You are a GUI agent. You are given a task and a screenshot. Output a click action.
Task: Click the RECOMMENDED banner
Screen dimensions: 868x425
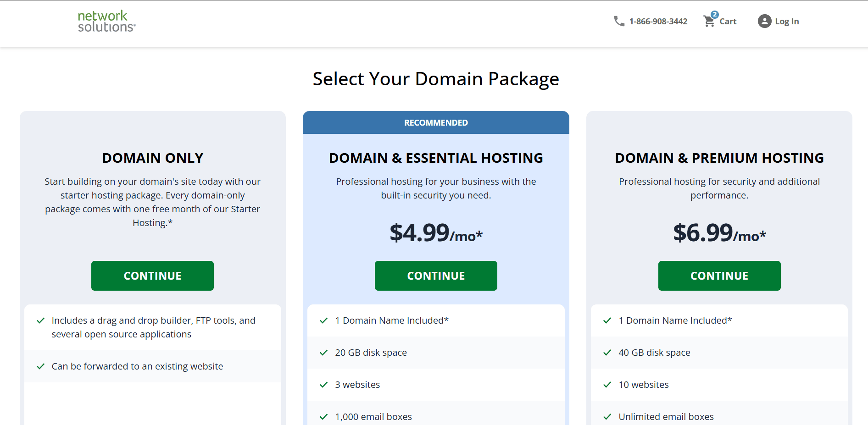click(436, 122)
